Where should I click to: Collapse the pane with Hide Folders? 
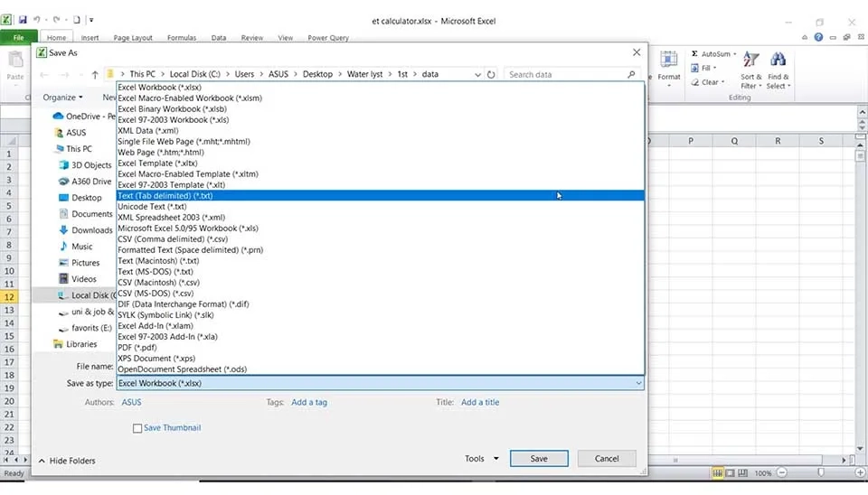pos(66,461)
